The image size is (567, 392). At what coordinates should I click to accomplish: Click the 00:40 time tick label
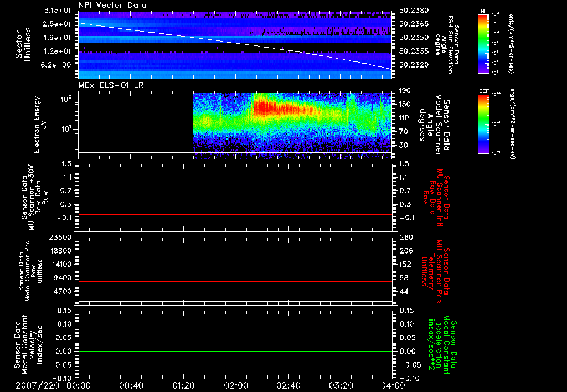131,385
